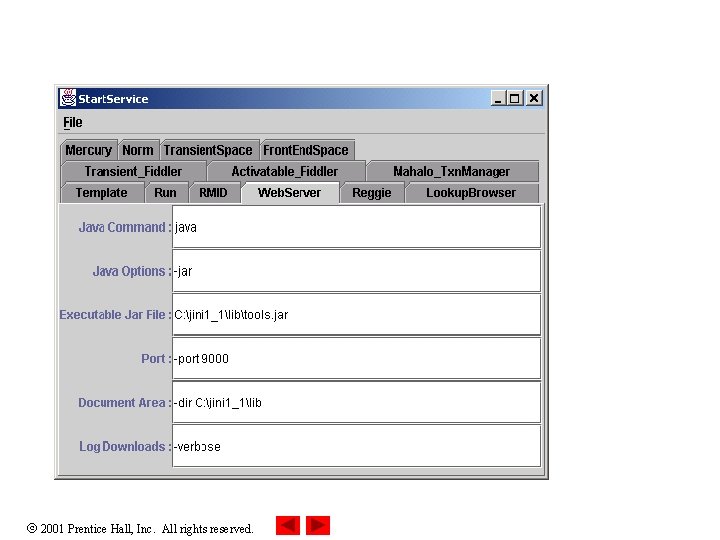
Task: Open the LookupBrowser tab
Action: click(471, 193)
